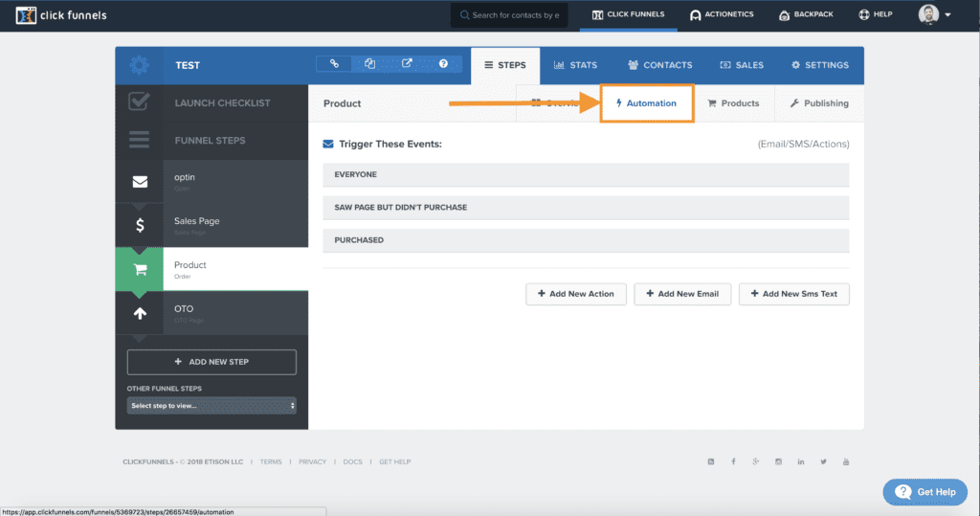Open the Get Help footer link
This screenshot has width=980, height=516.
click(x=395, y=461)
